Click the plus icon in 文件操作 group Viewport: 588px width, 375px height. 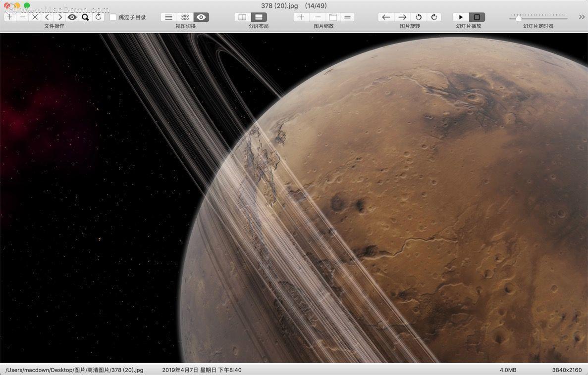click(10, 17)
